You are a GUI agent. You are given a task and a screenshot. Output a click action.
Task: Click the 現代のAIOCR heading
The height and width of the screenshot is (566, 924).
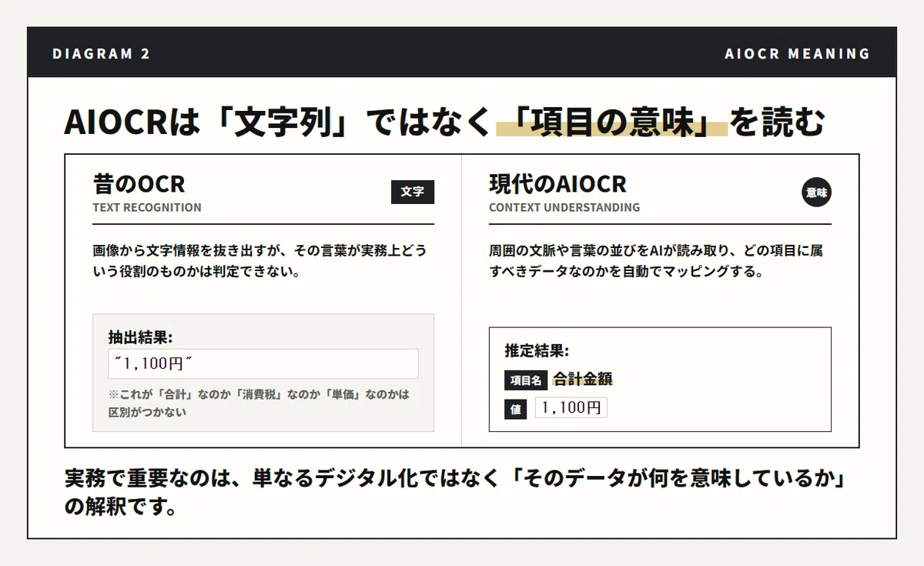tap(557, 184)
